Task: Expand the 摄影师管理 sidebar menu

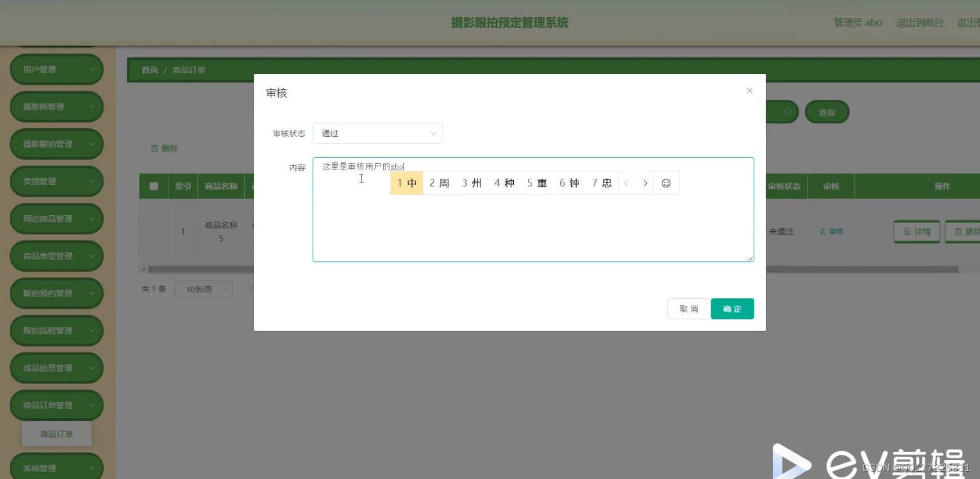Action: 57,107
